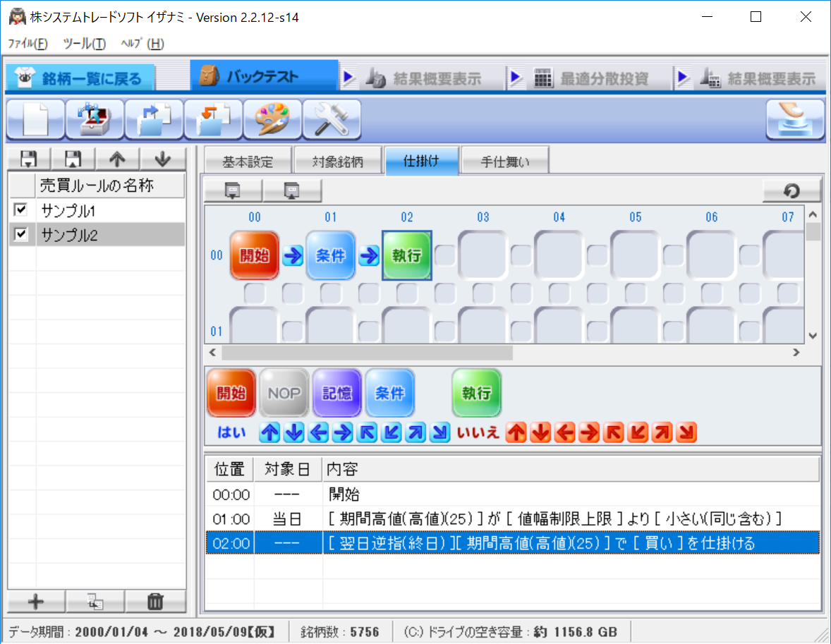Select the 01:00 当日 condition row
The width and height of the screenshot is (831, 644).
point(512,518)
